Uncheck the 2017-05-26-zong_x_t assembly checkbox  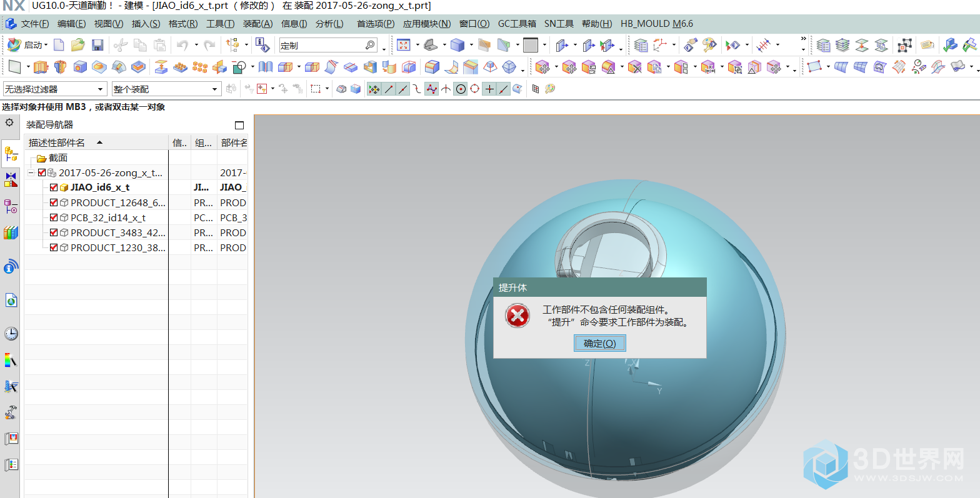(42, 172)
